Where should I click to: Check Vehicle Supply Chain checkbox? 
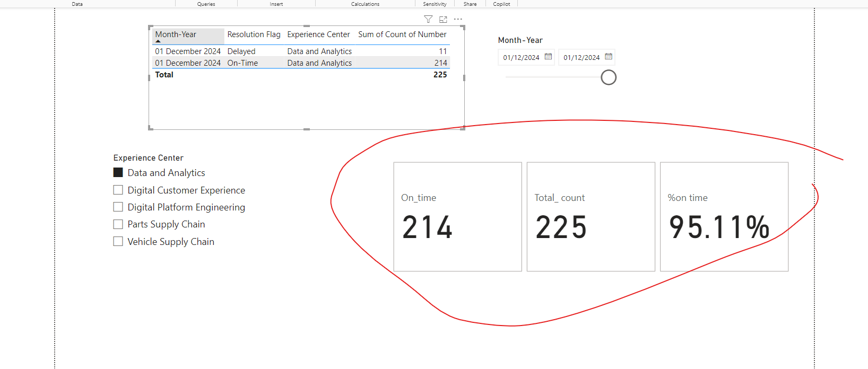[118, 241]
